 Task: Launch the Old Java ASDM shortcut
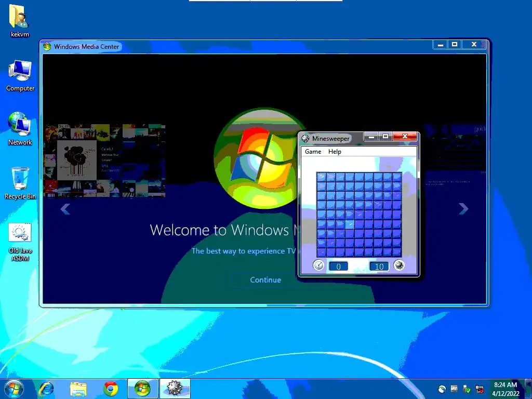(x=20, y=242)
